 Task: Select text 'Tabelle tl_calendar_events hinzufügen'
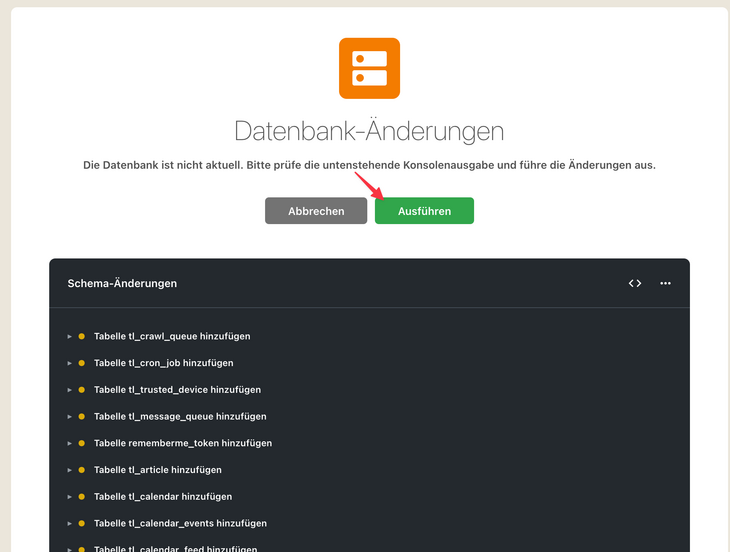pos(180,524)
